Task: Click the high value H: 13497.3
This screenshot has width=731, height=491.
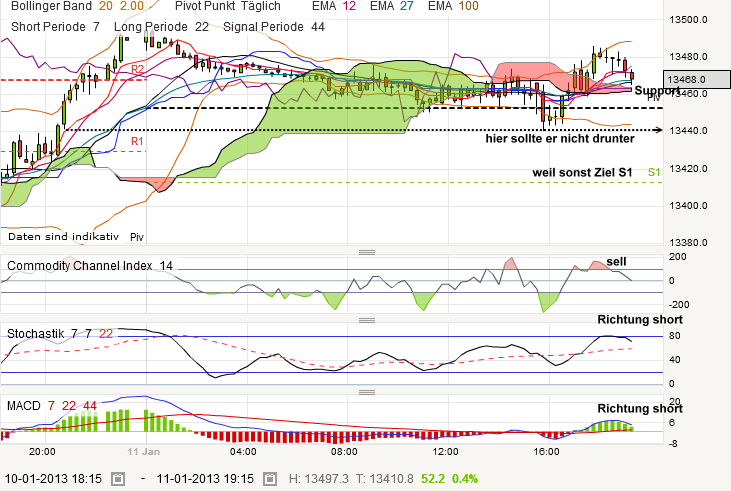Action: (319, 479)
